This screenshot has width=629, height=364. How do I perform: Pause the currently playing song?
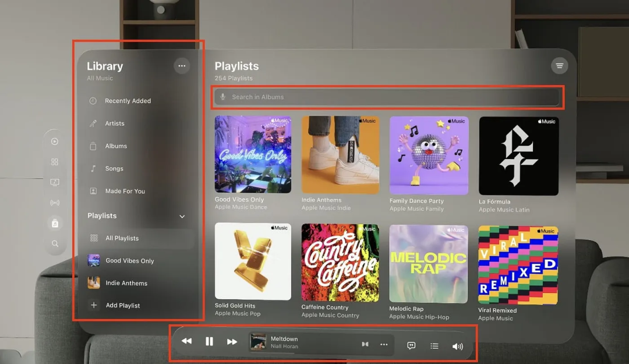pyautogui.click(x=209, y=342)
